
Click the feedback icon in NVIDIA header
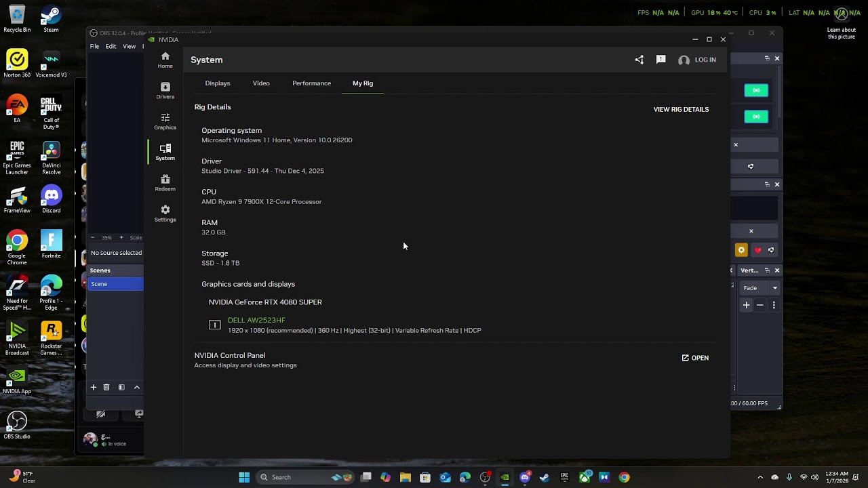660,60
